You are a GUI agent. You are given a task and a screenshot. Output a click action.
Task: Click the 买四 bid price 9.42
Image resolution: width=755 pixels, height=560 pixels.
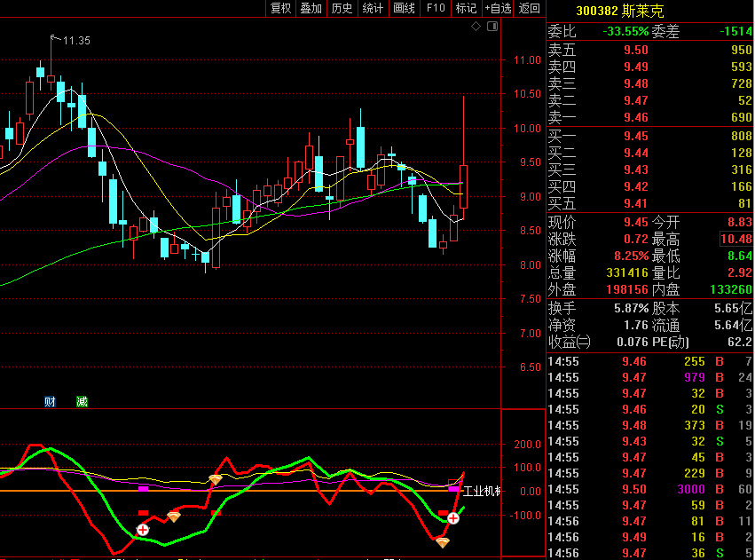point(636,187)
